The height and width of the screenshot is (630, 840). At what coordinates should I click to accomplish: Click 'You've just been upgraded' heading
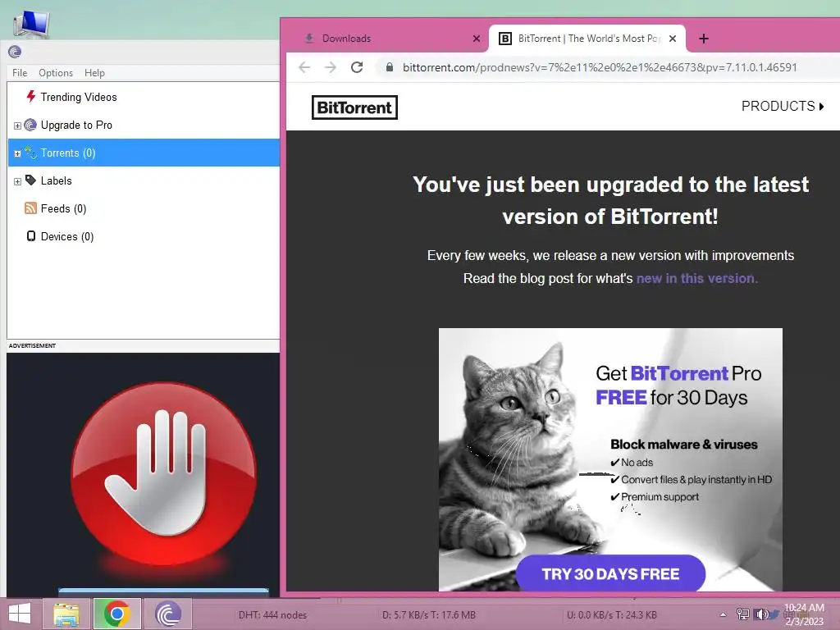pos(610,200)
